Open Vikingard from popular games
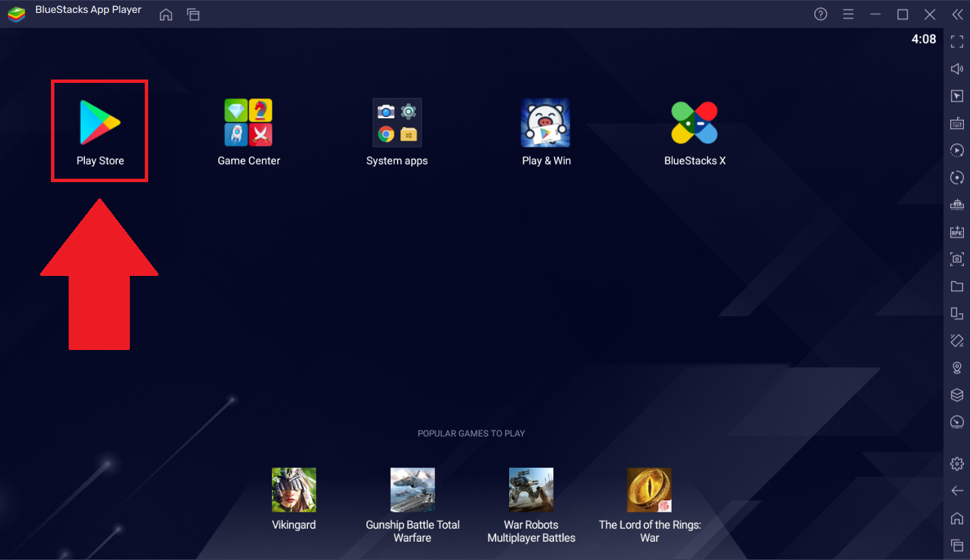970x560 pixels. [x=294, y=499]
